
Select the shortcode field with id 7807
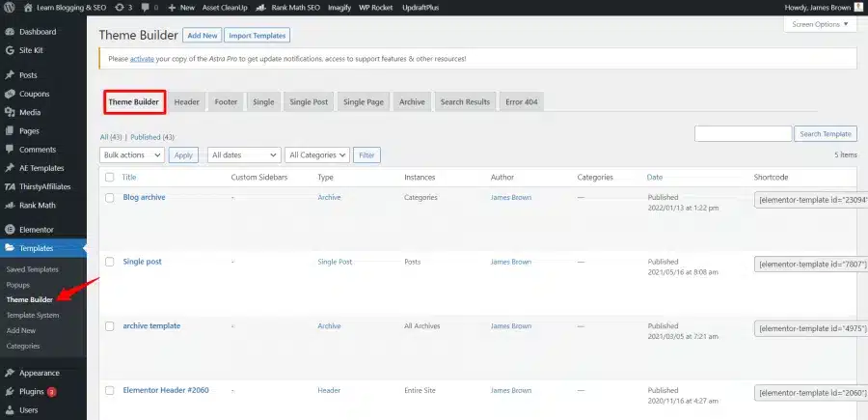[811, 265]
